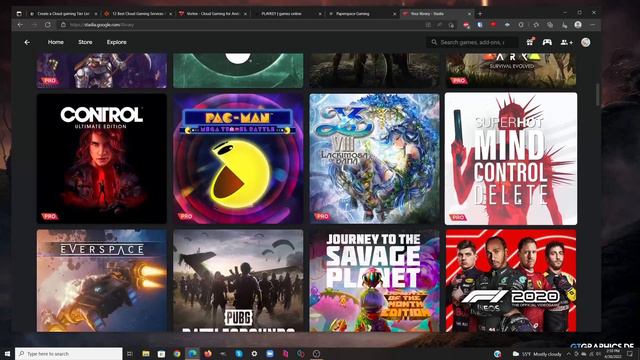Screen dimensions: 640x360
Task: Open the Ys VIII Lacrimosa of Dana card
Action: pos(374,158)
